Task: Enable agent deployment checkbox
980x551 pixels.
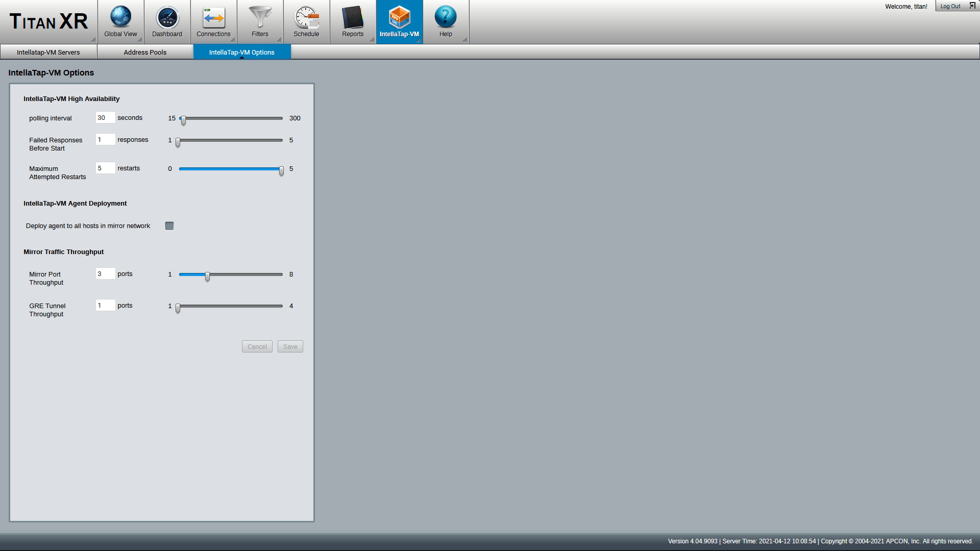Action: click(x=169, y=226)
